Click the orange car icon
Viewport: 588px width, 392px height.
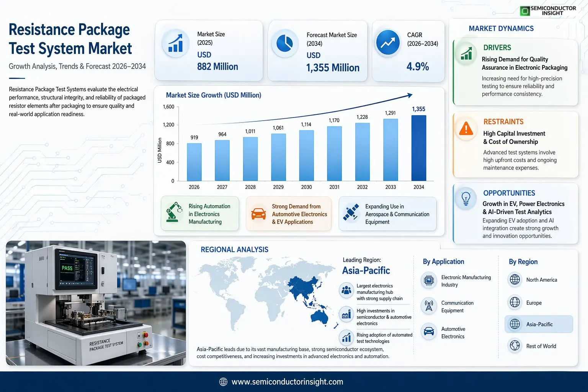pos(258,214)
